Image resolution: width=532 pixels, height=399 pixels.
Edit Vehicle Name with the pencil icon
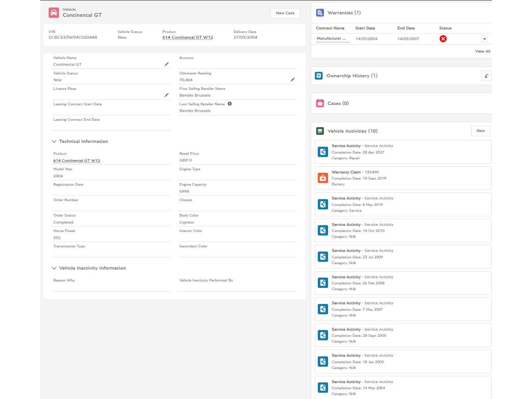pos(167,64)
